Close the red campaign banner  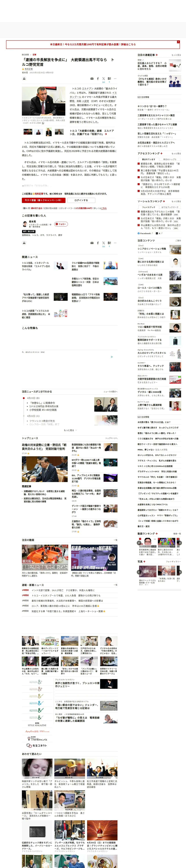pyautogui.click(x=178, y=42)
